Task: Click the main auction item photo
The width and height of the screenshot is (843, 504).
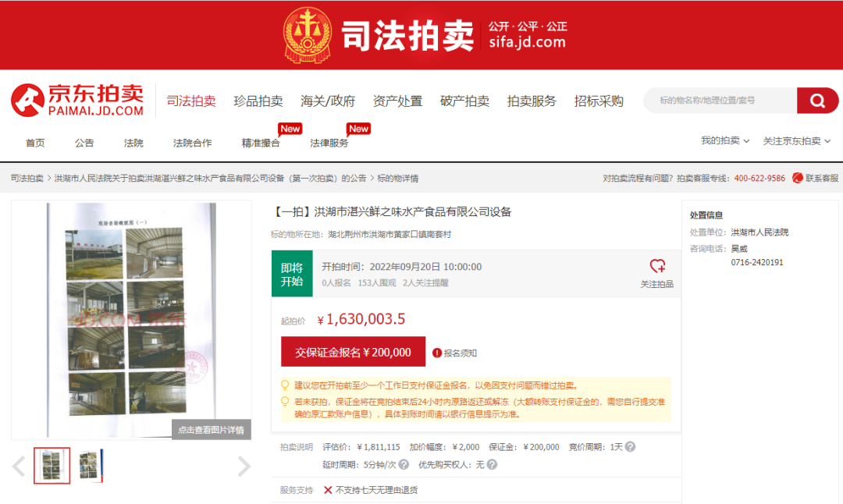Action: (132, 320)
